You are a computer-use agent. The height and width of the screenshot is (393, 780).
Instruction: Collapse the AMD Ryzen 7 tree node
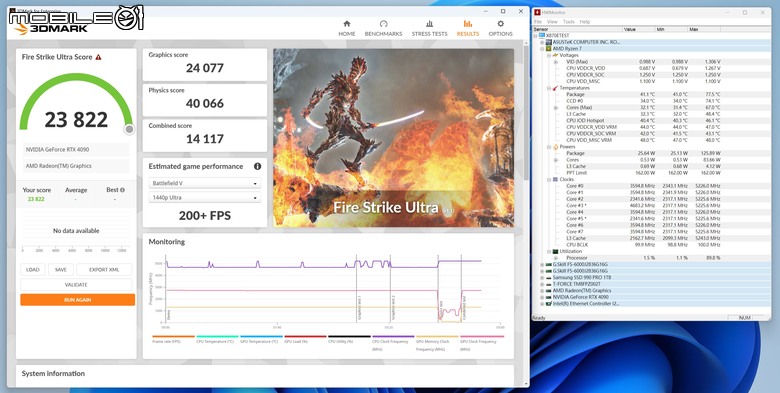click(542, 49)
